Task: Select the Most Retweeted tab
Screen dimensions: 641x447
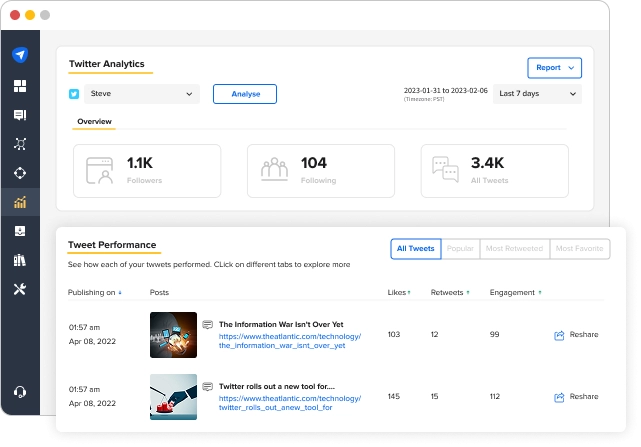Action: pyautogui.click(x=515, y=249)
